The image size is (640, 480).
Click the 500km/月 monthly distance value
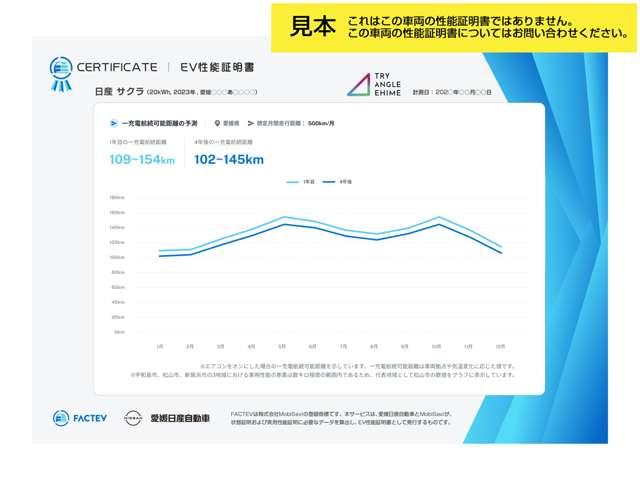(x=321, y=123)
